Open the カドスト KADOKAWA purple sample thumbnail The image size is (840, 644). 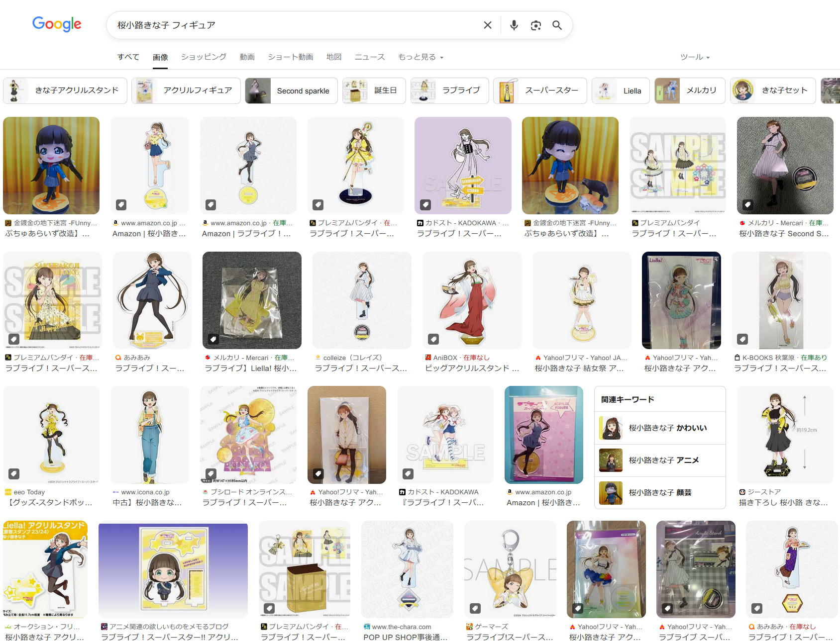(x=463, y=166)
